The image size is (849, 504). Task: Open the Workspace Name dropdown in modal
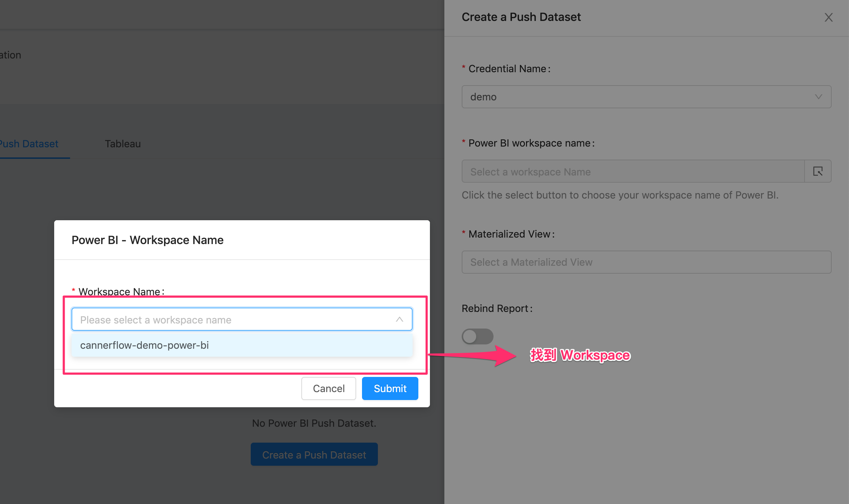(x=242, y=319)
